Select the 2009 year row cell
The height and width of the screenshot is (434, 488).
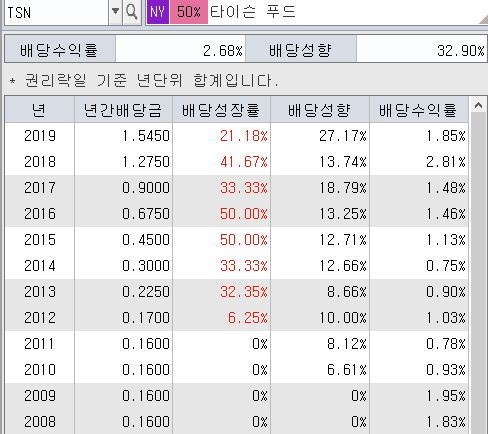point(40,396)
